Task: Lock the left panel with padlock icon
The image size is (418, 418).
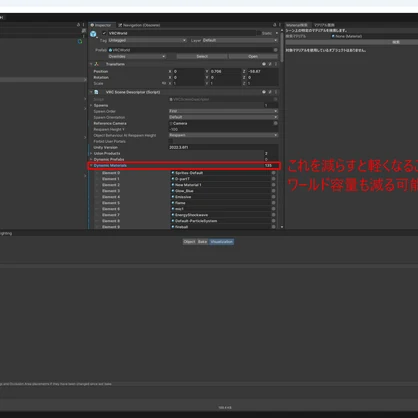Action: tap(79, 25)
